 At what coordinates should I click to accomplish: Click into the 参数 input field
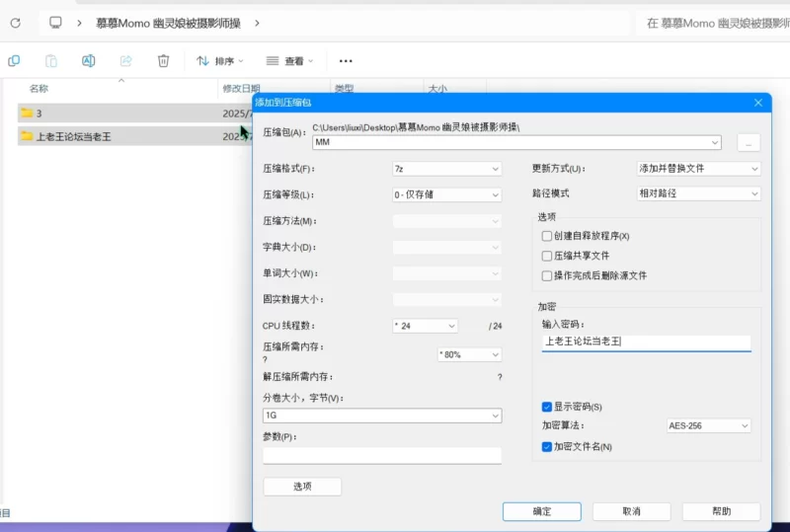pyautogui.click(x=381, y=455)
